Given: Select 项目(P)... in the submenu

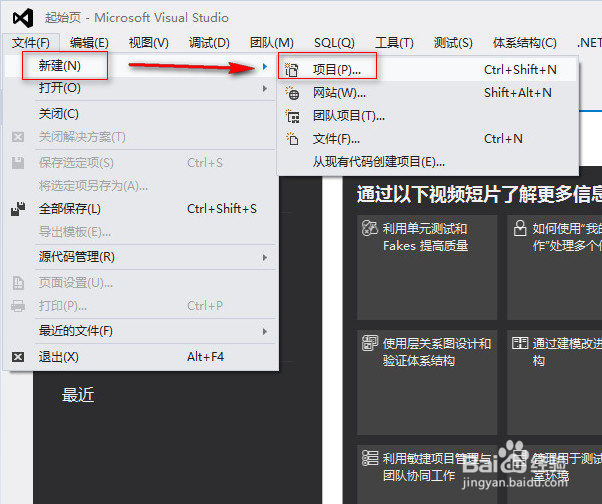Looking at the screenshot, I should pyautogui.click(x=428, y=70).
